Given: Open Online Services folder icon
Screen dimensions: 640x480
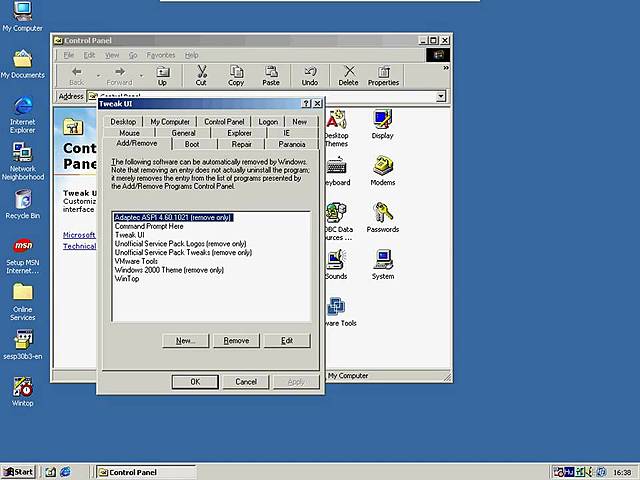Looking at the screenshot, I should [22, 302].
